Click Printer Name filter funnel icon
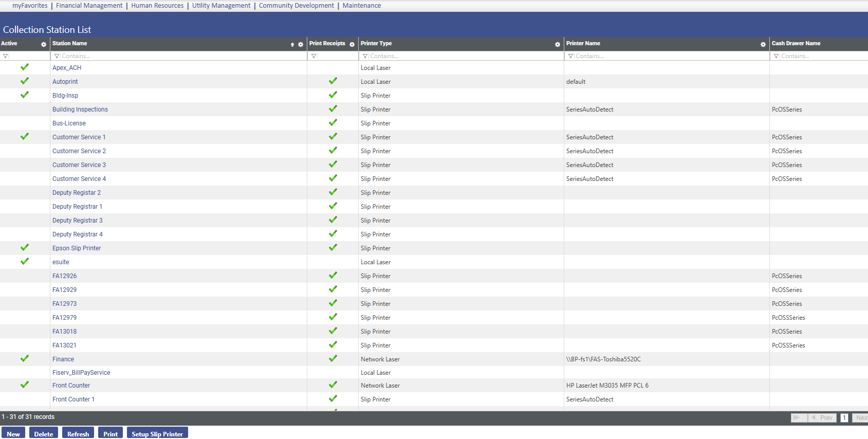The image size is (868, 439). 571,56
